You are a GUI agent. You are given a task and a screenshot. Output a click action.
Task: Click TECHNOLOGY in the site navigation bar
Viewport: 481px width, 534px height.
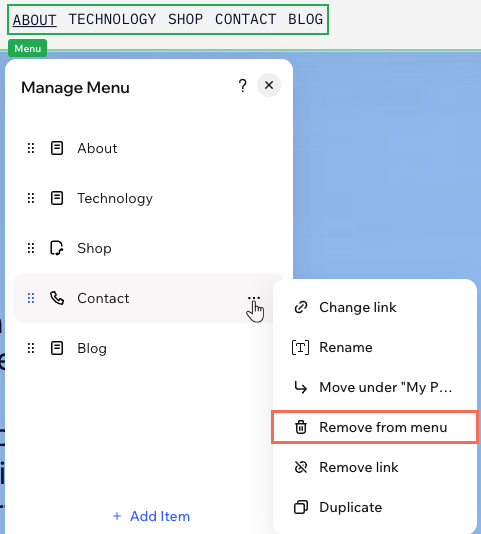pos(112,19)
